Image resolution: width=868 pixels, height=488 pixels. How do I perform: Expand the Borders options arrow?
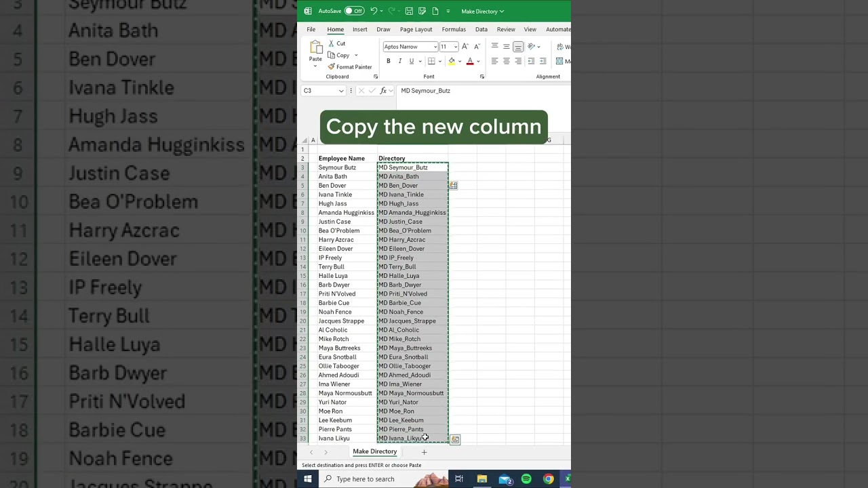tap(440, 61)
